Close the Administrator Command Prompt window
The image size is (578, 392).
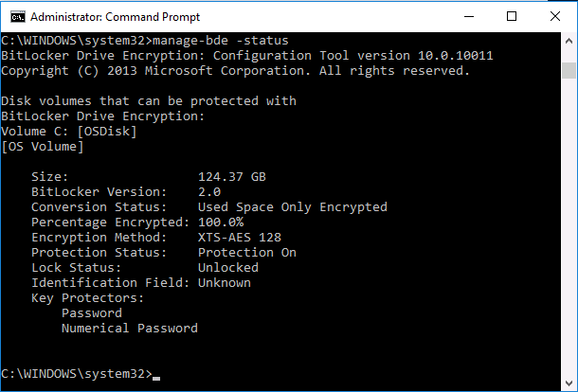(x=554, y=17)
